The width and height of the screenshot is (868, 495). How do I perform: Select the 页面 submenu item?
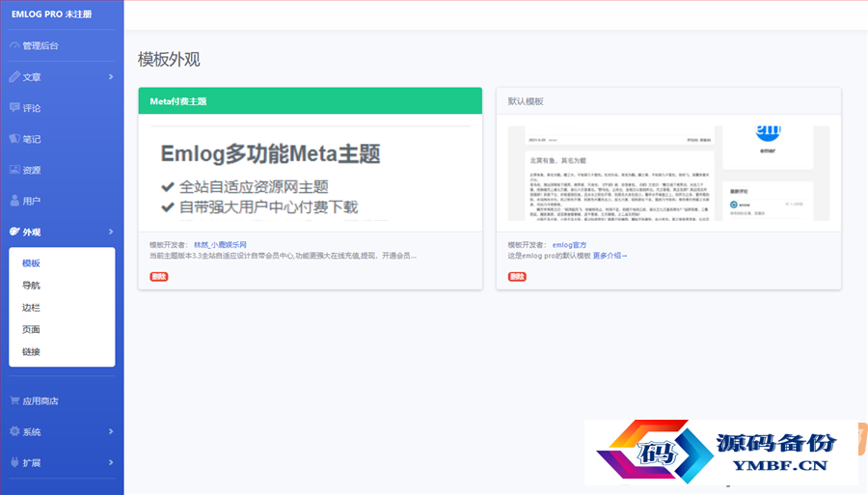pyautogui.click(x=31, y=329)
